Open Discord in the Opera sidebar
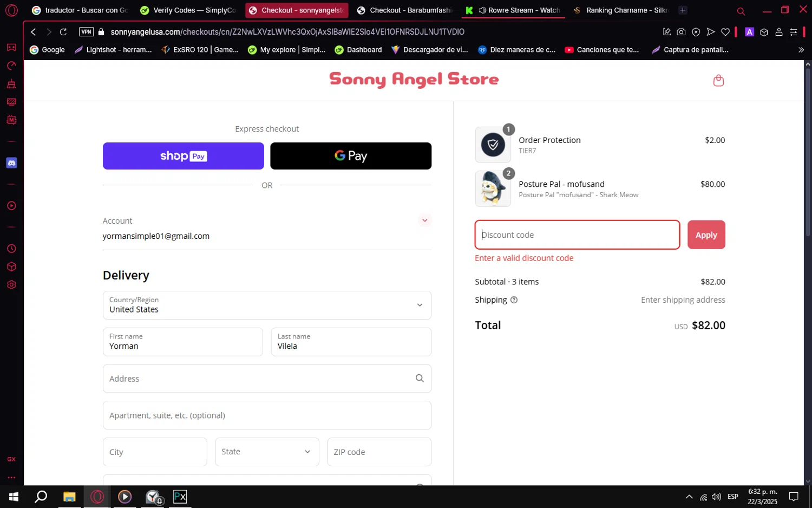Viewport: 812px width, 508px height. (11, 163)
